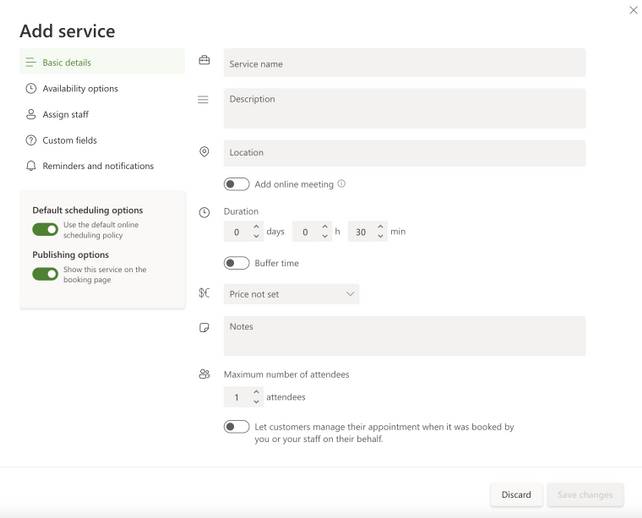Click the Save changes button
The height and width of the screenshot is (518, 642).
click(585, 494)
